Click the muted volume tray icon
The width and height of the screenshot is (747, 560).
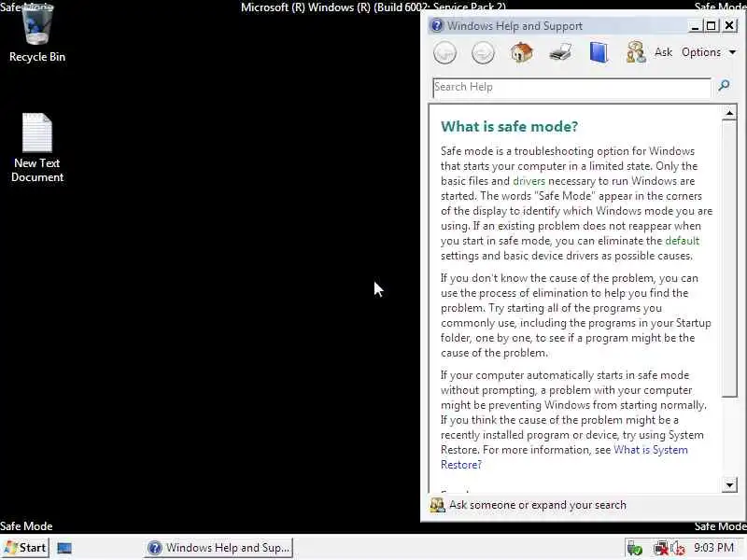click(x=678, y=548)
